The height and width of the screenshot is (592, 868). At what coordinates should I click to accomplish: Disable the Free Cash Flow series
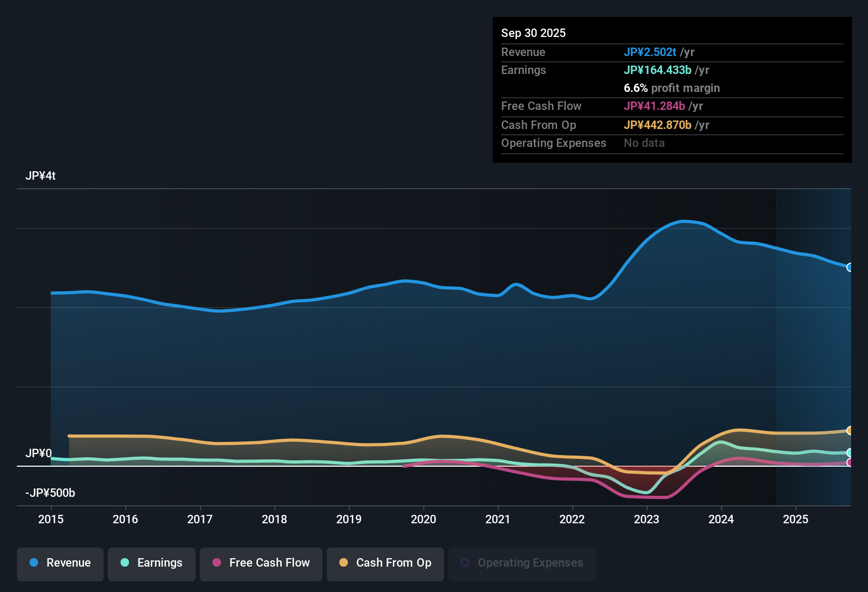tap(261, 563)
